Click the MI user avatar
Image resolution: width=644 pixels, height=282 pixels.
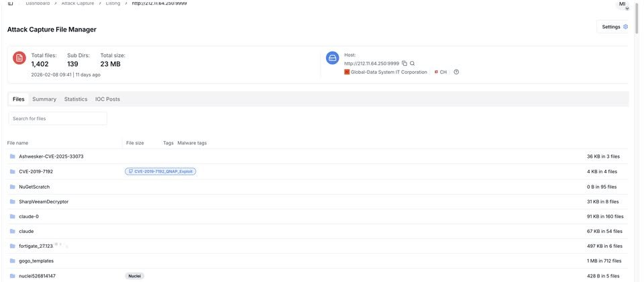tap(622, 4)
